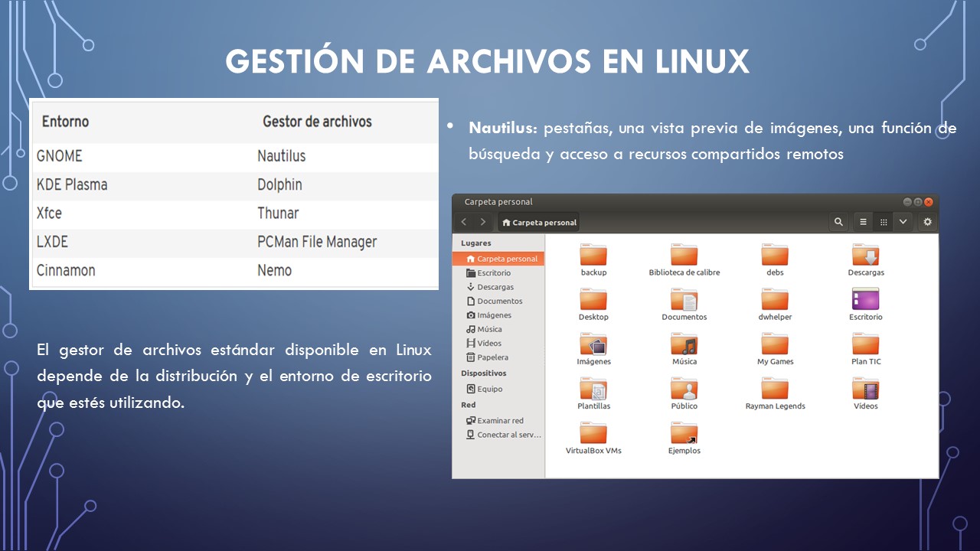Open the settings gear menu
980x551 pixels.
pos(926,221)
